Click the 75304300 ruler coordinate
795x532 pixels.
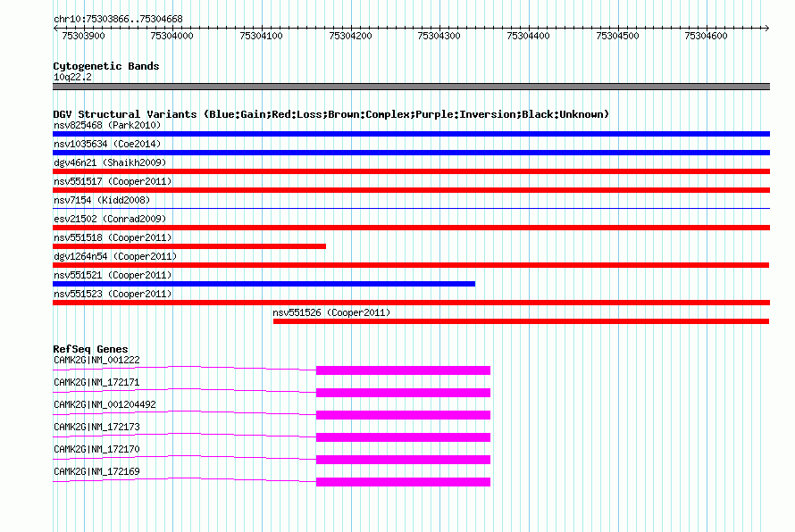(439, 36)
